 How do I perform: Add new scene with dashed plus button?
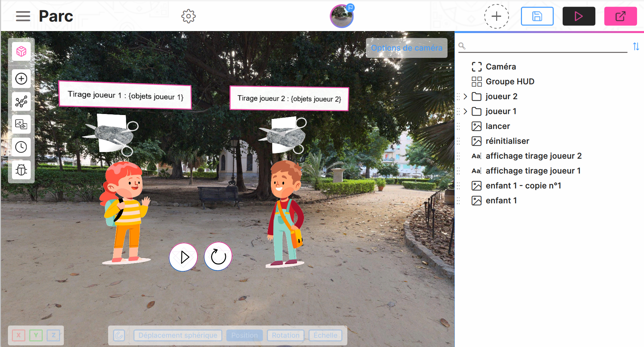click(496, 16)
